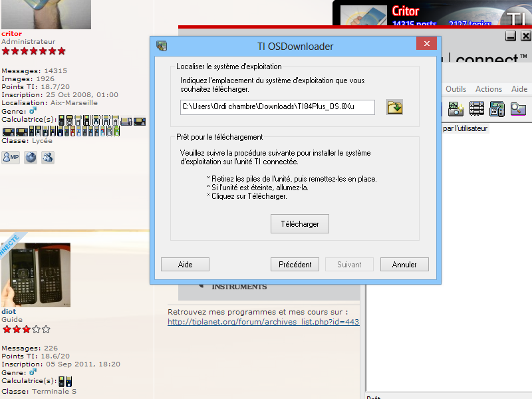Click critor's friends group icon
This screenshot has height=399, width=532.
[x=48, y=158]
